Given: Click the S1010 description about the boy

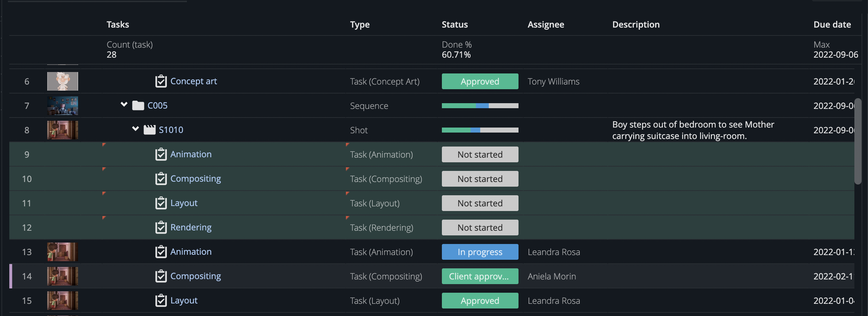Looking at the screenshot, I should pyautogui.click(x=693, y=130).
